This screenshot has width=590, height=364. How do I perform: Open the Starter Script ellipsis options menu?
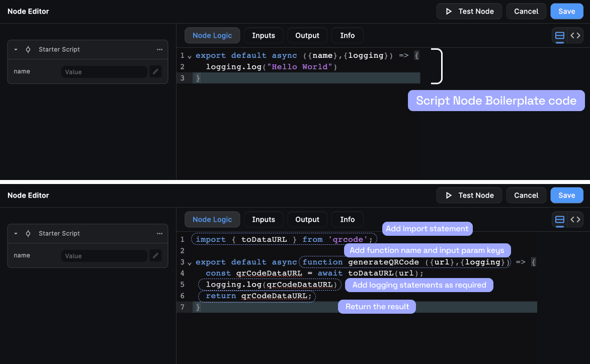(159, 49)
